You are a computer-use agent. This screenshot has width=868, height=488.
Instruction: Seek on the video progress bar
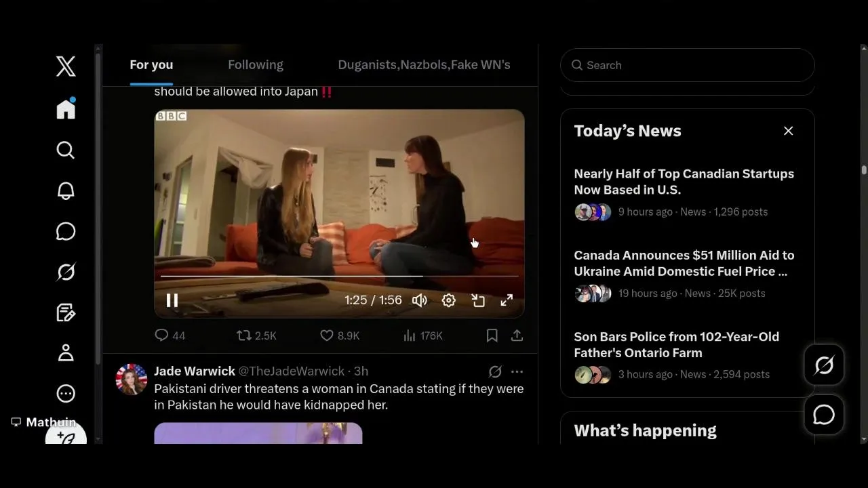339,277
